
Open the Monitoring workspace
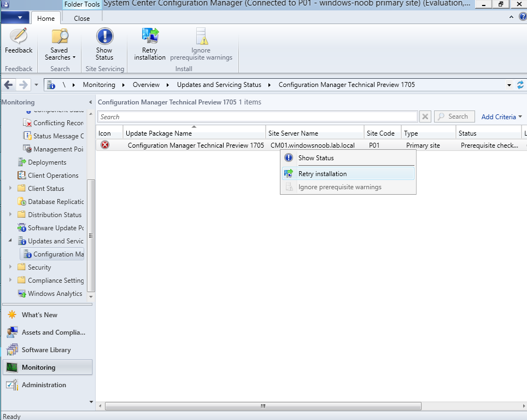[x=48, y=367]
